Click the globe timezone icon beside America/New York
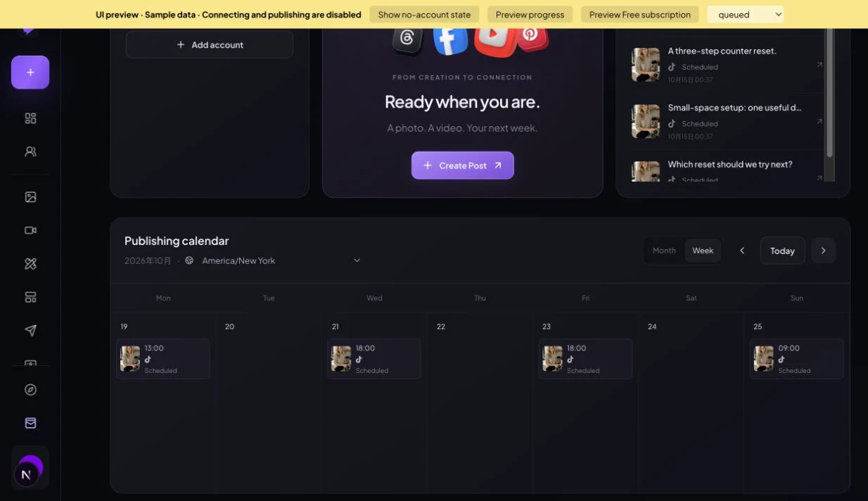Screen dimensions: 868x501 pyautogui.click(x=189, y=260)
